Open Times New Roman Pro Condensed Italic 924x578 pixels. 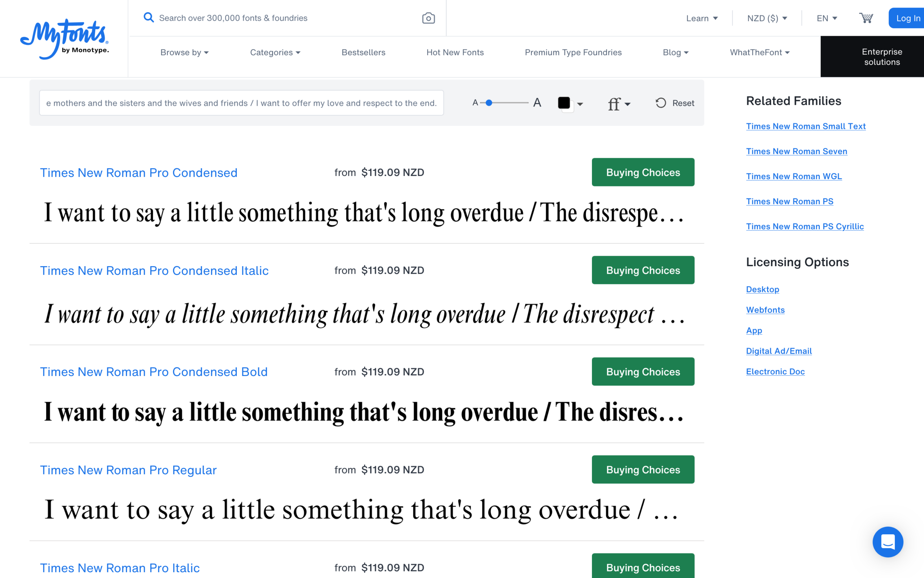point(154,271)
